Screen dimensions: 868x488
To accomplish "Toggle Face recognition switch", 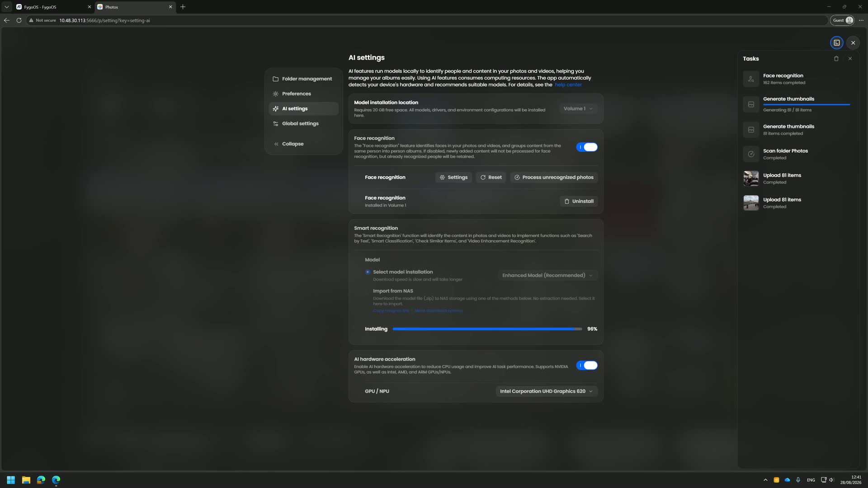I will coord(587,147).
